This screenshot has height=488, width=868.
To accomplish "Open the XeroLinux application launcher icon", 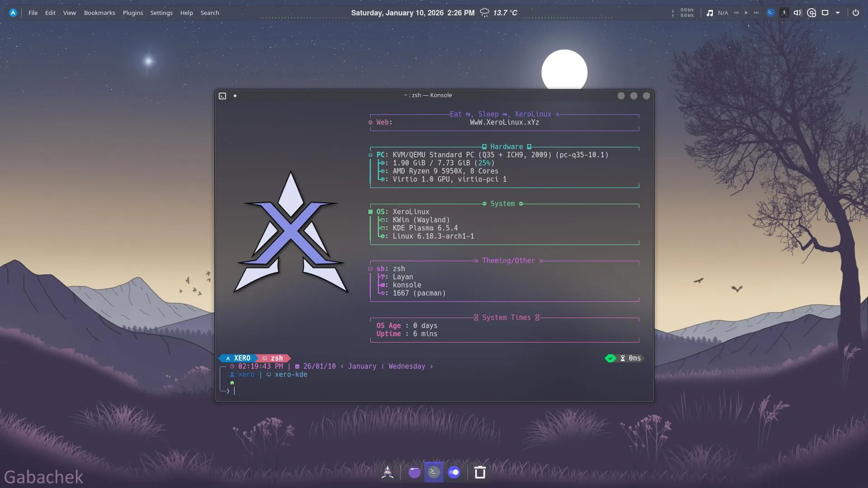I will 13,13.
